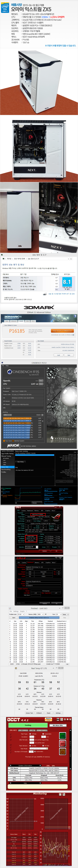Open the Settings menu in LinX
The image size is (78, 868).
[x=16, y=611]
